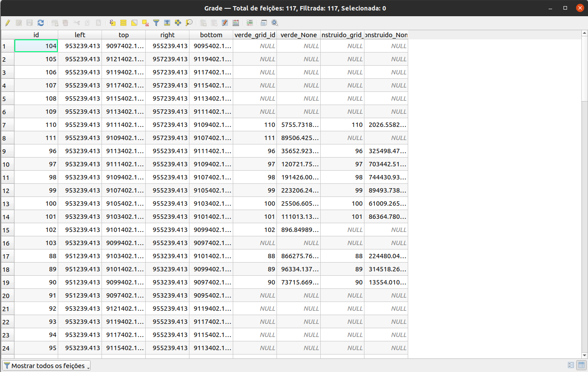Viewport: 588px width, 372px height.
Task: Click the delete field icon
Action: click(x=214, y=23)
